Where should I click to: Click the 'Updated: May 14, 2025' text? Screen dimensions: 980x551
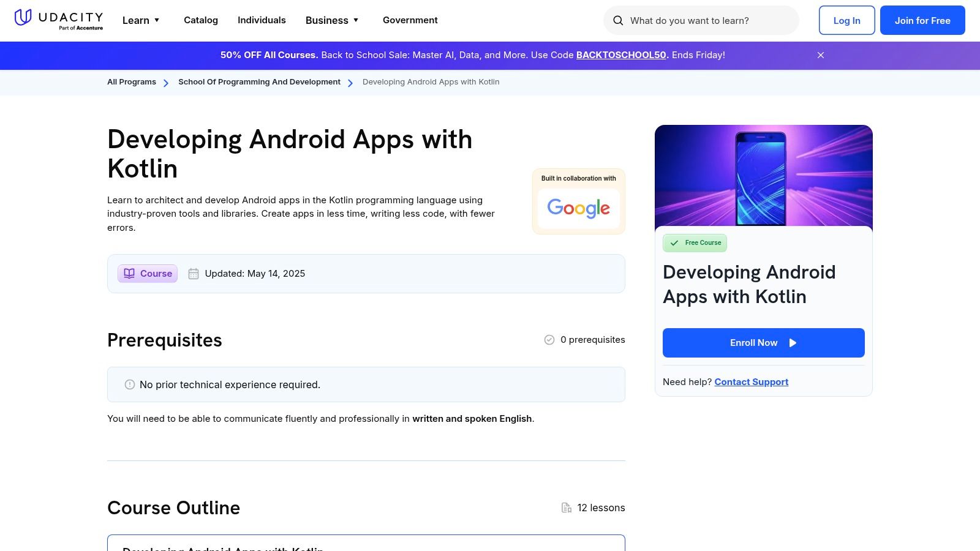[x=255, y=274]
